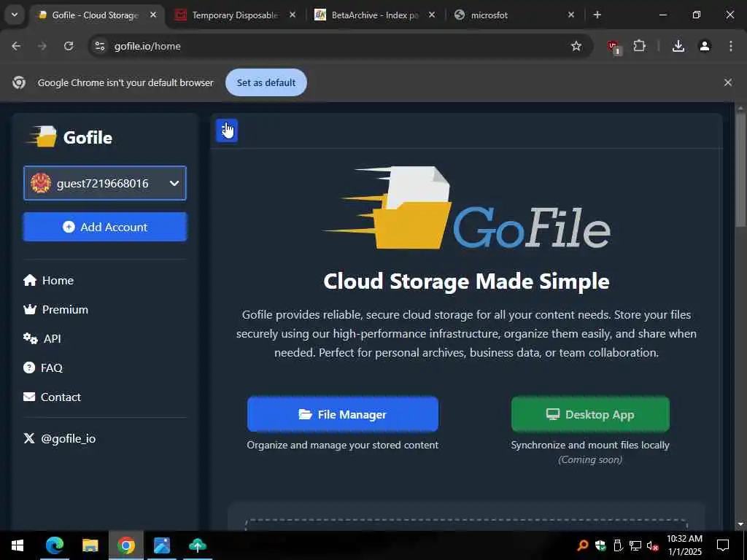Image resolution: width=747 pixels, height=560 pixels.
Task: Open the clock showing 10:32 AM
Action: 684,545
